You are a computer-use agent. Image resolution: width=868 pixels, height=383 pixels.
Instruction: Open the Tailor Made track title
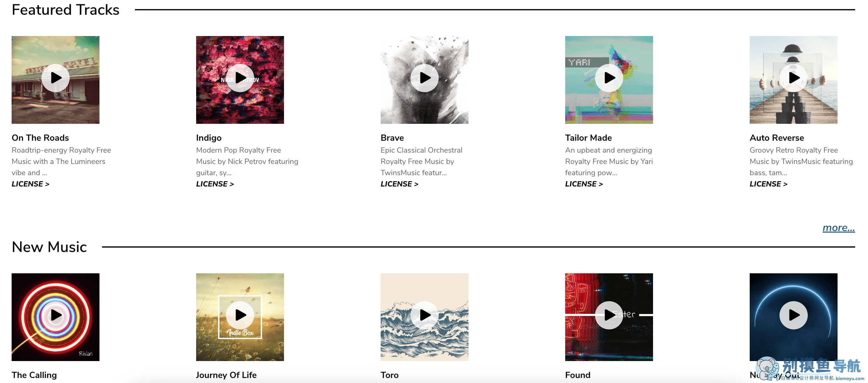(588, 138)
